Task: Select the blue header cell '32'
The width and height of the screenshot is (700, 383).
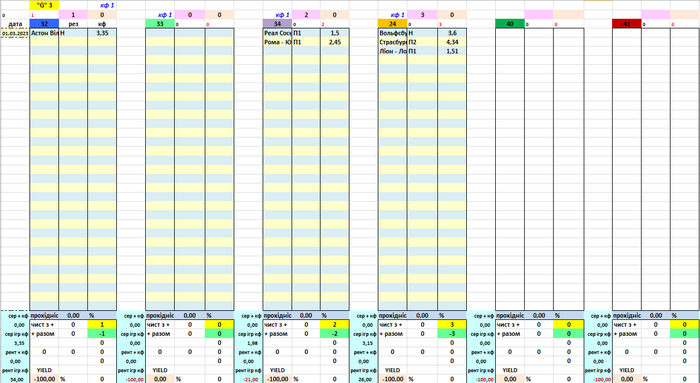Action: point(44,24)
